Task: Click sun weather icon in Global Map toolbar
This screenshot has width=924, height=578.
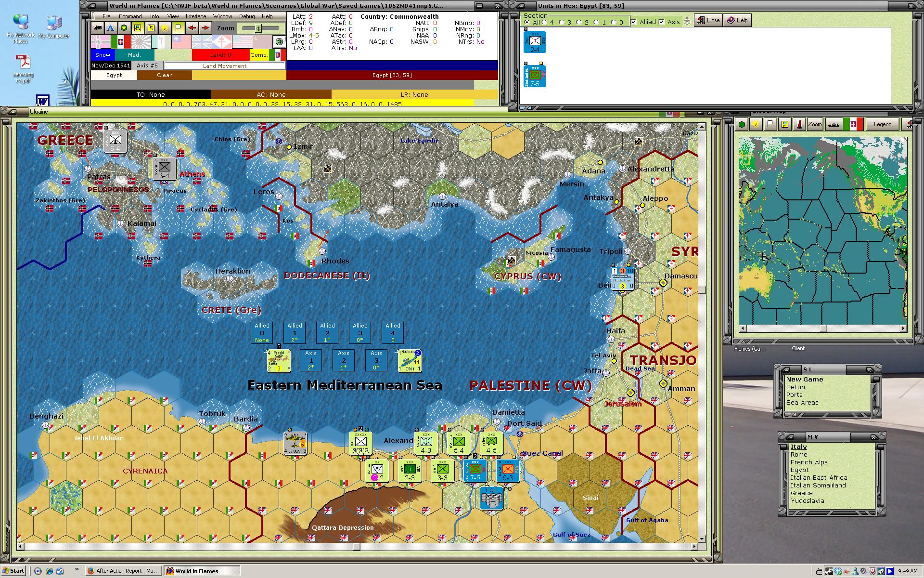Action: pyautogui.click(x=756, y=124)
